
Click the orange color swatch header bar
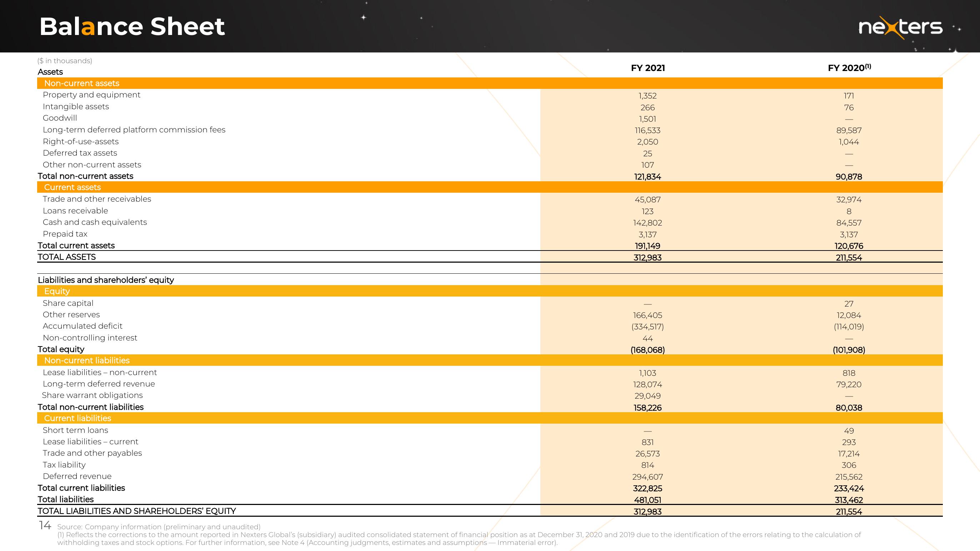pos(490,83)
